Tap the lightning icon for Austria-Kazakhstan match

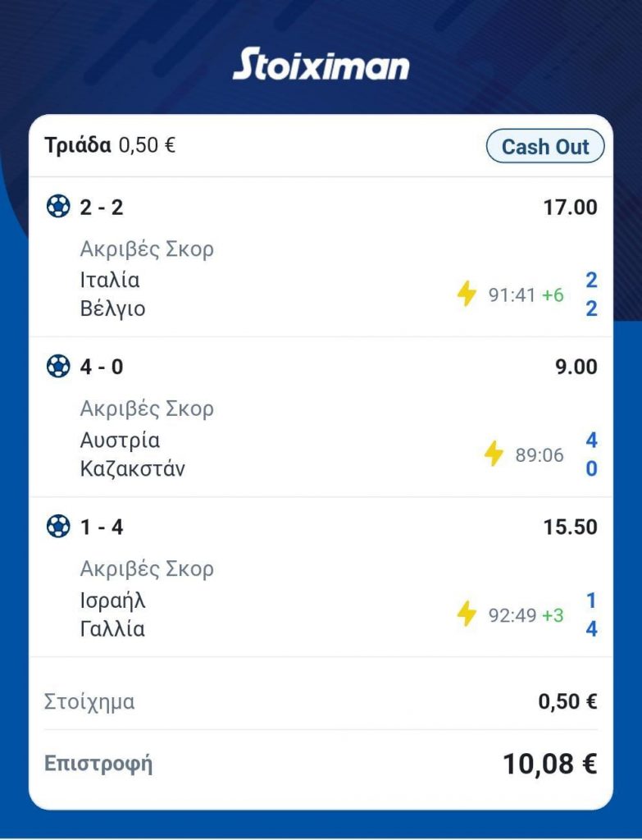494,454
